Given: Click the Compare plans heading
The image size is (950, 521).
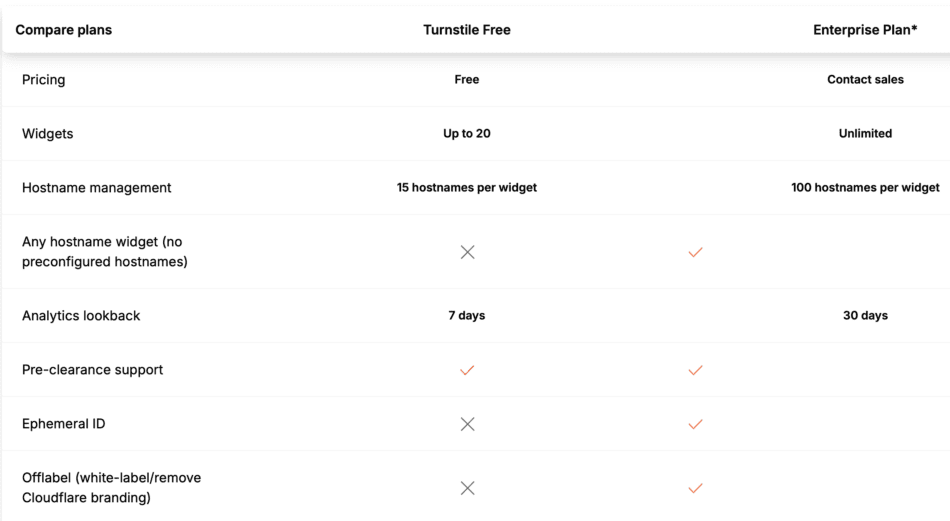Looking at the screenshot, I should 64,30.
